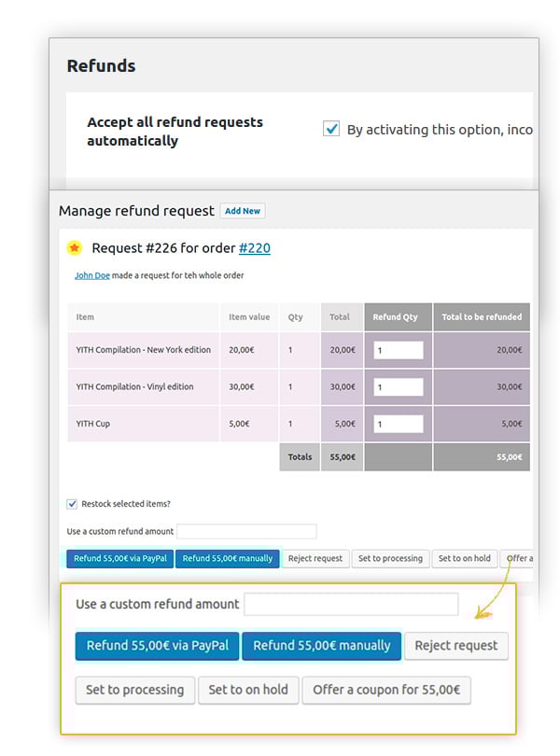Toggle the Restock selected items checkbox

(71, 502)
